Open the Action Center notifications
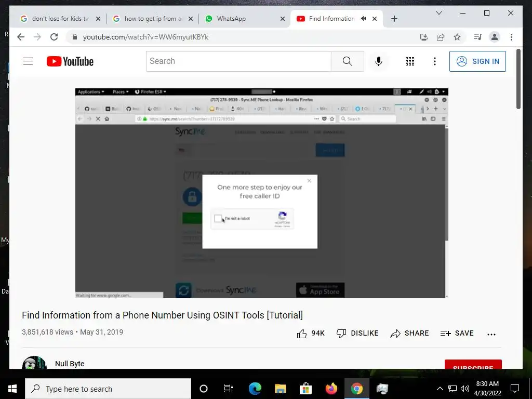 [515, 389]
